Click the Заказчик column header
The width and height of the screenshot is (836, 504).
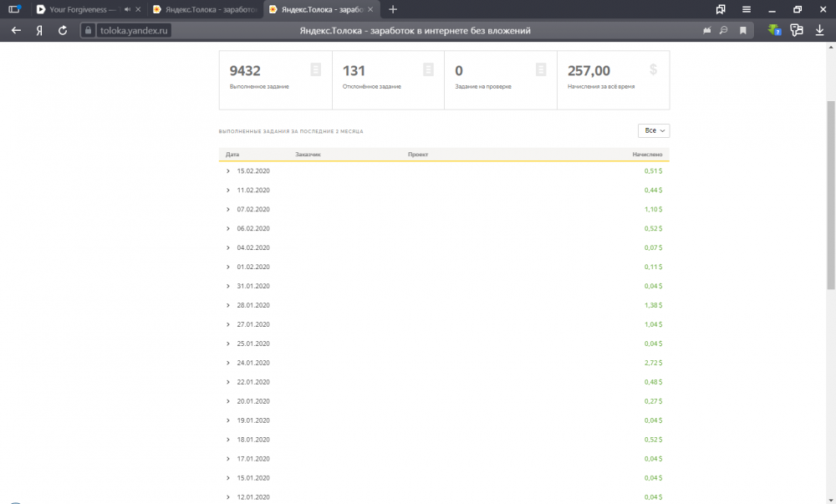point(308,155)
